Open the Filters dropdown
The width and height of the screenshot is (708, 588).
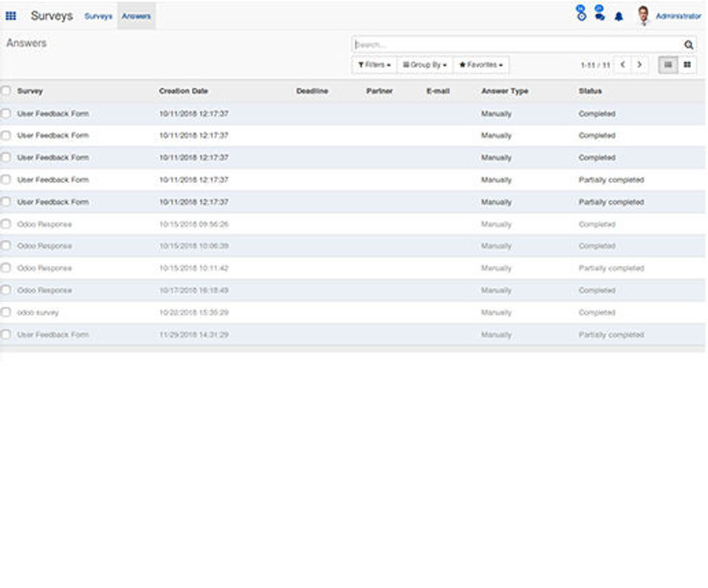click(x=374, y=65)
